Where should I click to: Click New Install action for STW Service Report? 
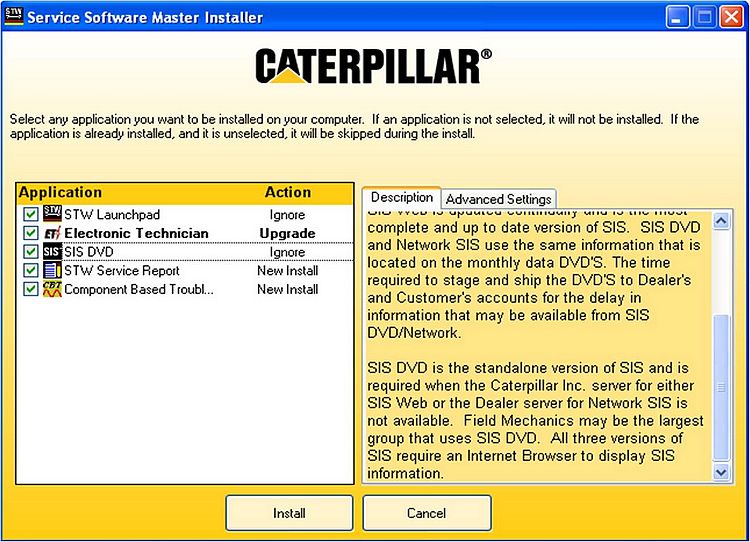[287, 271]
